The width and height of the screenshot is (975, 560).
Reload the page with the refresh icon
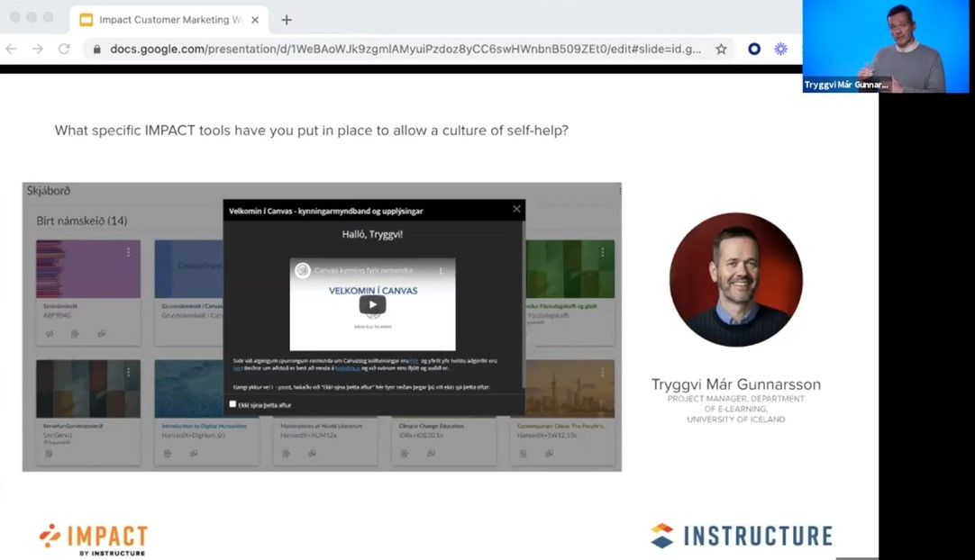pyautogui.click(x=64, y=49)
